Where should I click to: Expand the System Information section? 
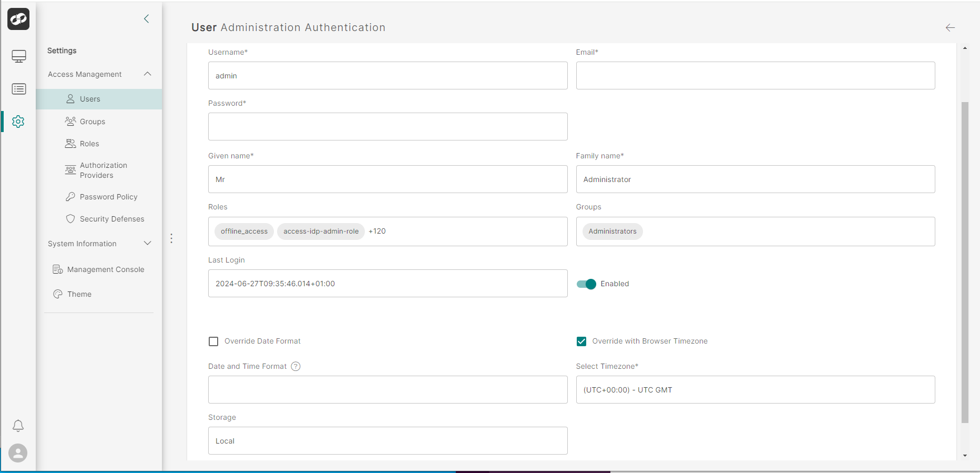148,244
